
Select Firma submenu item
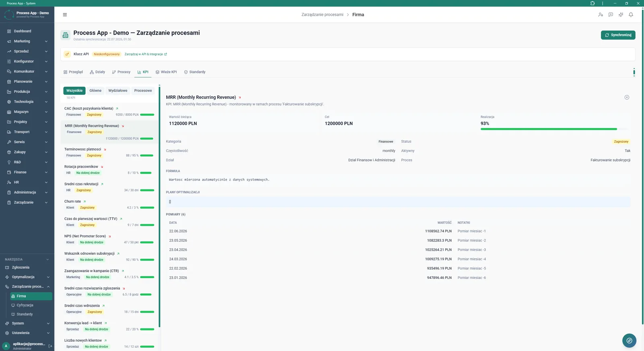[x=31, y=296]
